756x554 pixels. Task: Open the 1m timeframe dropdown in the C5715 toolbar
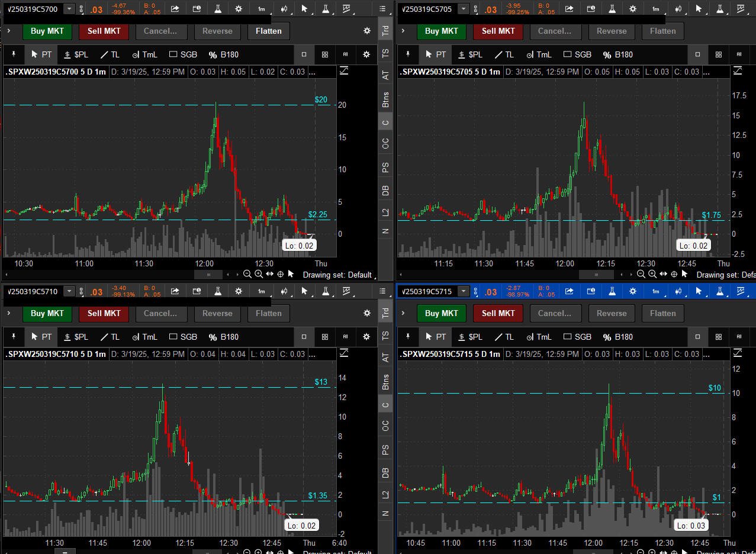(x=655, y=291)
